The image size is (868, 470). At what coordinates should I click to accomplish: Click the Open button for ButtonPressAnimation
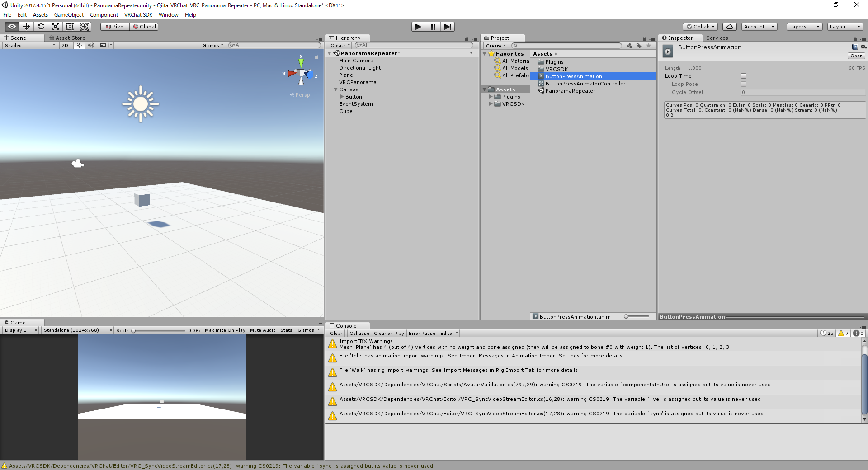pyautogui.click(x=856, y=56)
